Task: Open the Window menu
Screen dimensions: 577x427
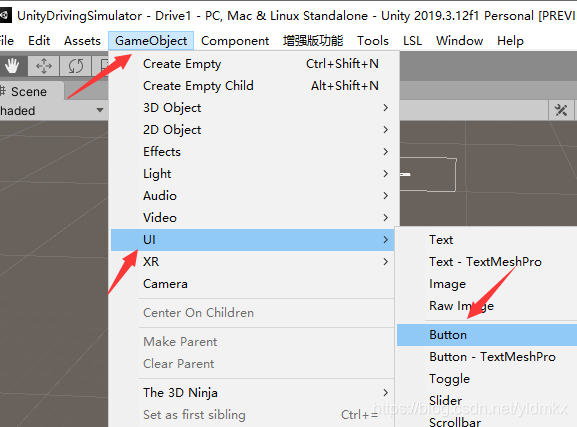Action: [460, 40]
